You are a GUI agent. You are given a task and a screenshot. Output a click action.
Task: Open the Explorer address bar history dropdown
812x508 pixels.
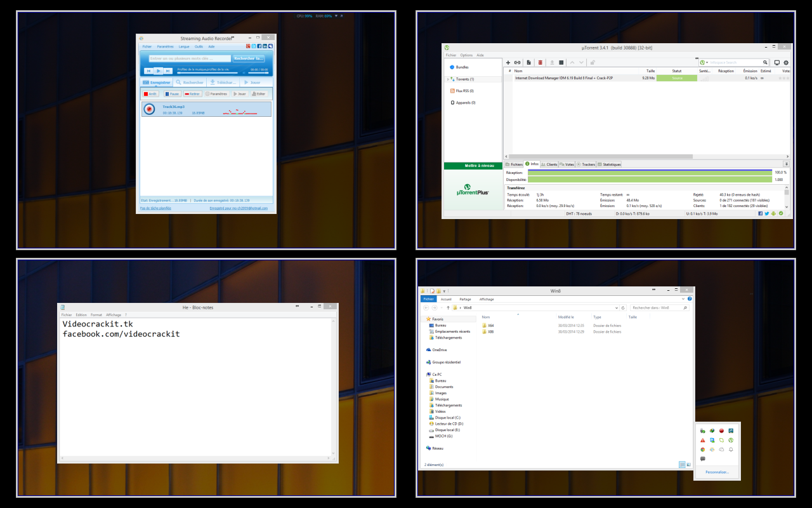617,307
